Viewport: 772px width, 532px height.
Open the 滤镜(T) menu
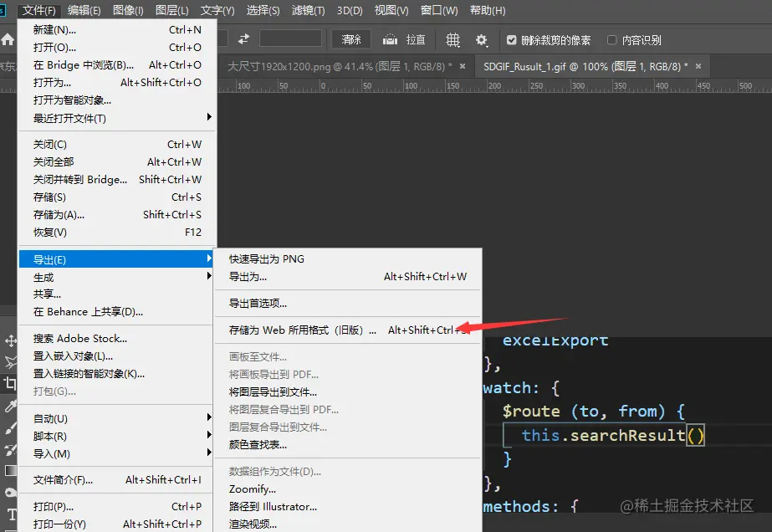click(x=308, y=10)
